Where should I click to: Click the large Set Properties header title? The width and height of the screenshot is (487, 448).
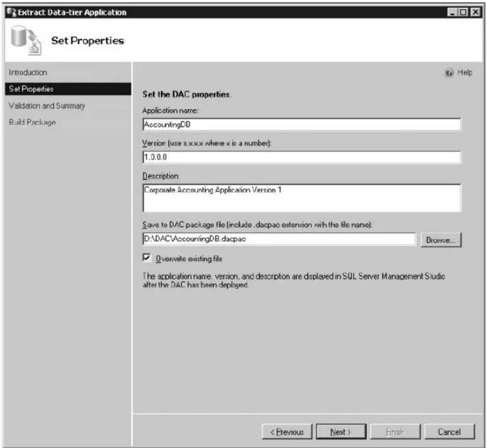tap(88, 41)
